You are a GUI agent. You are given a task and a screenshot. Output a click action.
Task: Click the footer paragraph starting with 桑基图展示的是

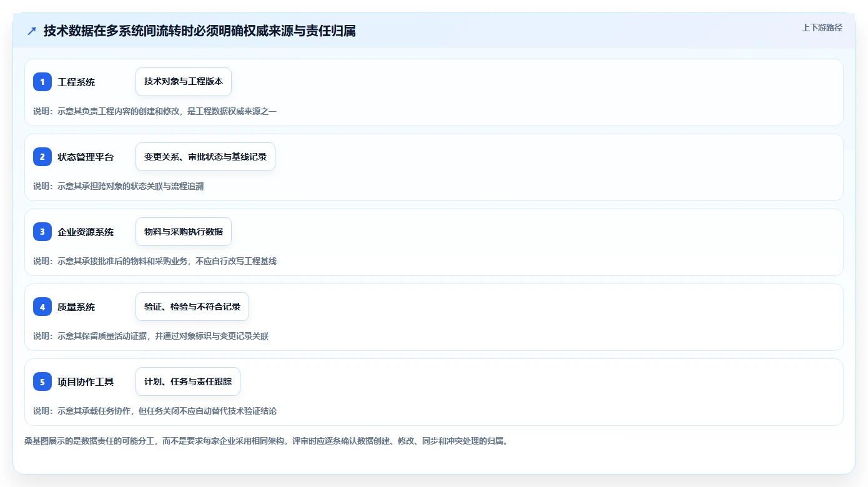267,441
